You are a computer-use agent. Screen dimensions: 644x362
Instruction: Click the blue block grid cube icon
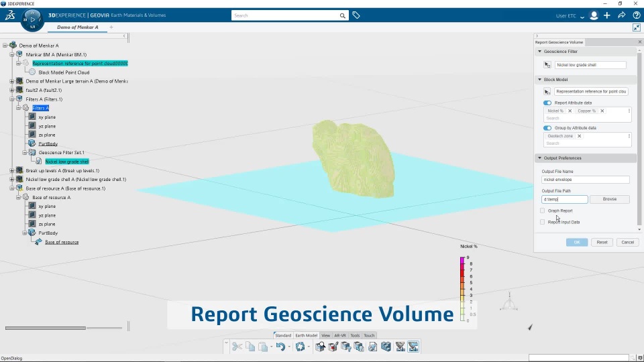pyautogui.click(x=386, y=347)
